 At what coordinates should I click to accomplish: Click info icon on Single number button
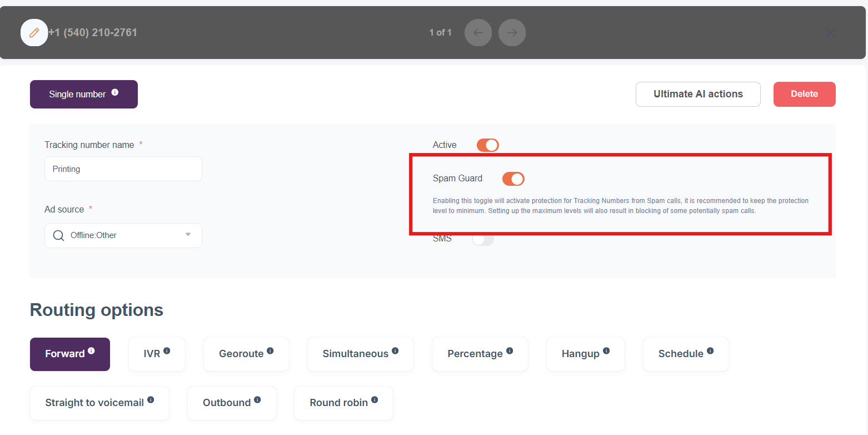(x=115, y=92)
